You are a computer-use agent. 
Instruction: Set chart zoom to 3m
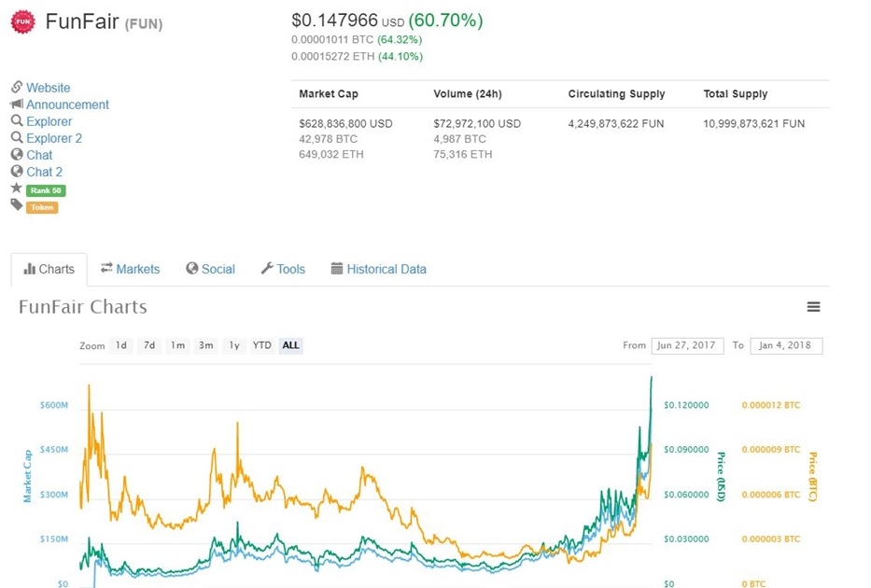click(206, 345)
